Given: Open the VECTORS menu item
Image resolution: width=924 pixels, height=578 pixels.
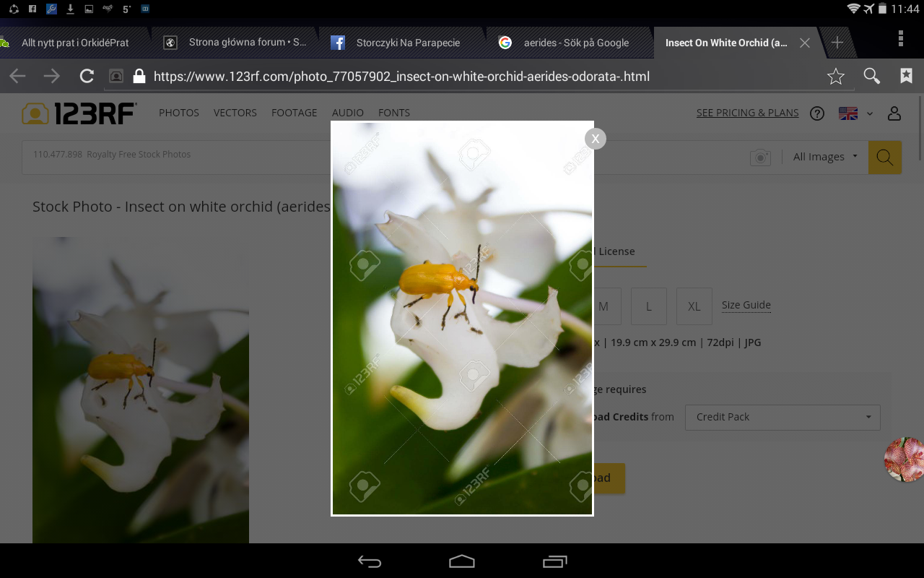Looking at the screenshot, I should tap(235, 113).
